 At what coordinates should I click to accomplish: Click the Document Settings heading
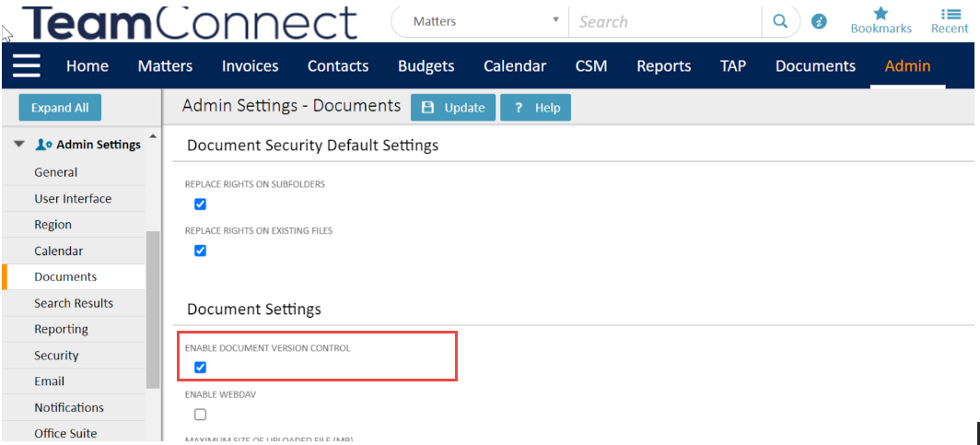point(254,309)
